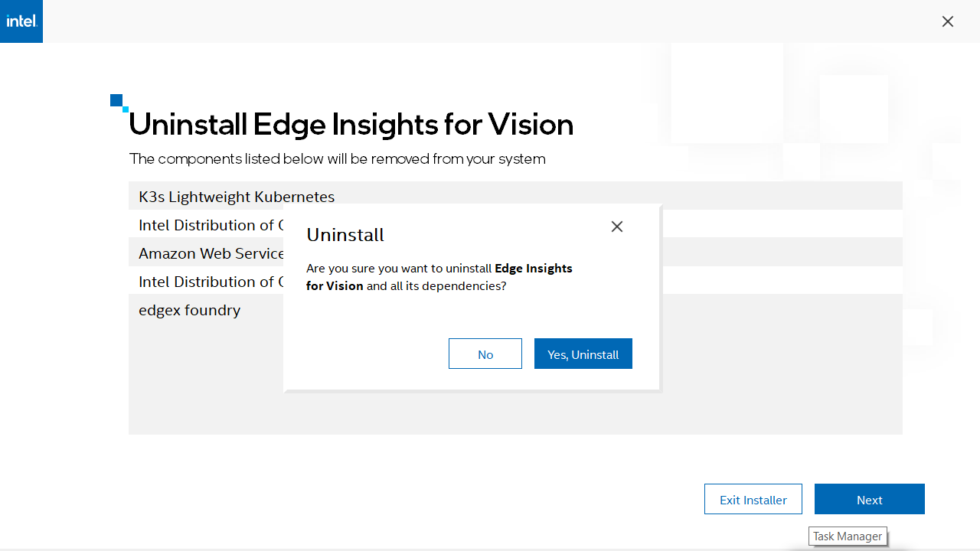Click the Intel logo in the corner
The image size is (980, 551).
pyautogui.click(x=21, y=21)
